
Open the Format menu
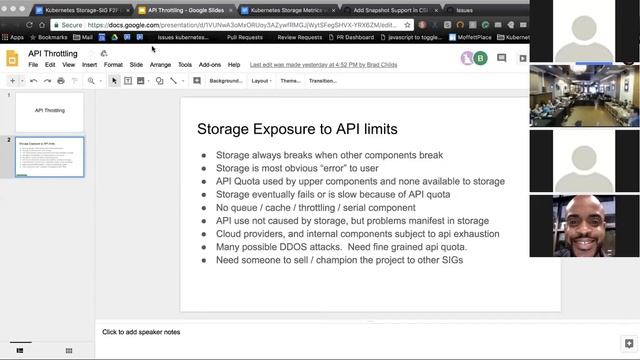[x=113, y=64]
